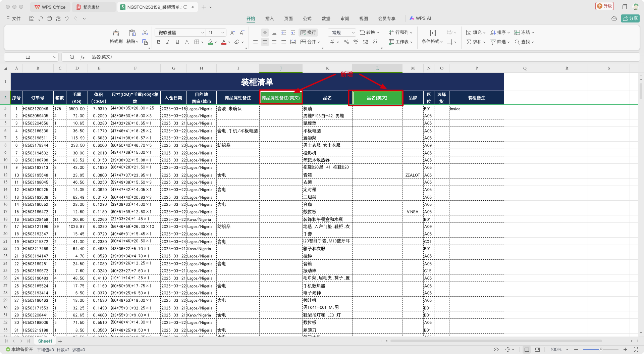Switch to the 插入 (Insert) ribbon tab
The width and height of the screenshot is (644, 354).
click(269, 18)
